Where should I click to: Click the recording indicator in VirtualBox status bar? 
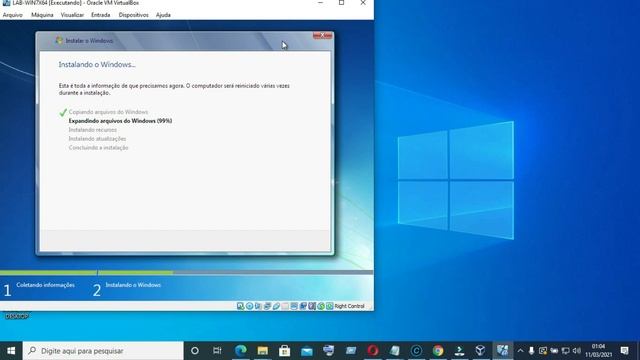coord(303,306)
